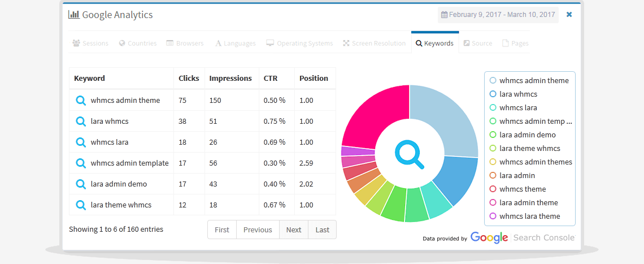Image resolution: width=644 pixels, height=264 pixels.
Task: Toggle whmcs lara legend entry
Action: click(514, 108)
